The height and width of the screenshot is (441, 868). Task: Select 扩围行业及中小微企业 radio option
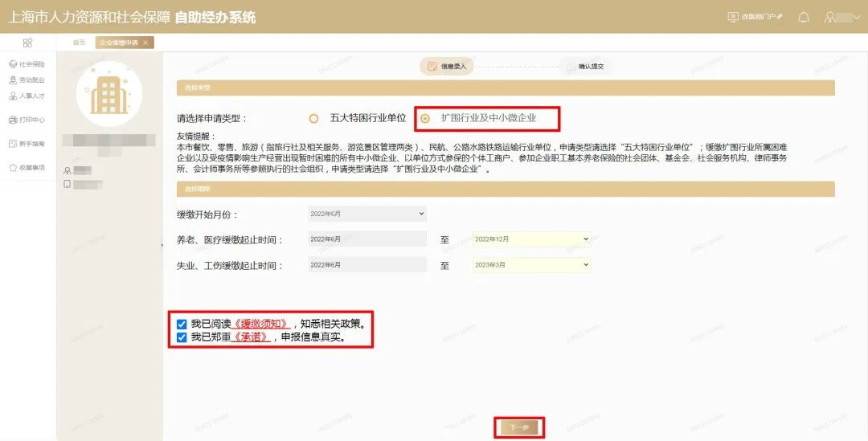coord(425,118)
